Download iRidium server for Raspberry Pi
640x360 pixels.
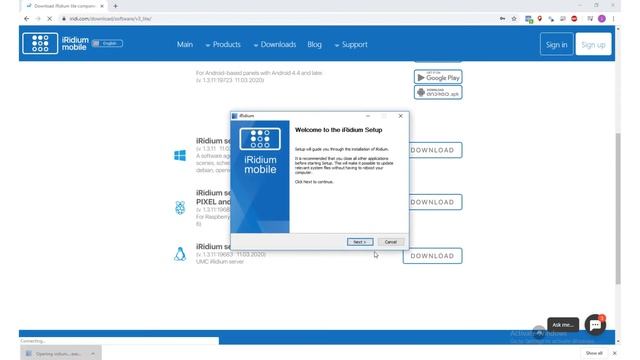coord(435,202)
